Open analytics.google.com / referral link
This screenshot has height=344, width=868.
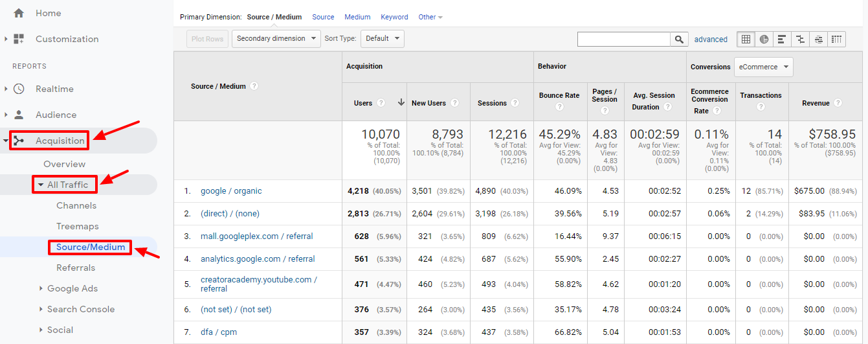point(258,259)
